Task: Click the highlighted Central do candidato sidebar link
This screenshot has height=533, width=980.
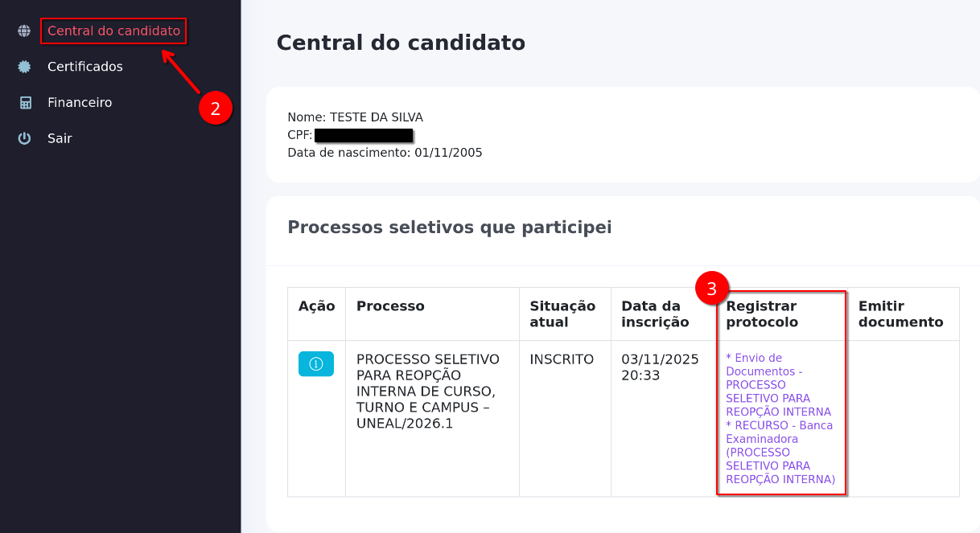Action: click(113, 31)
